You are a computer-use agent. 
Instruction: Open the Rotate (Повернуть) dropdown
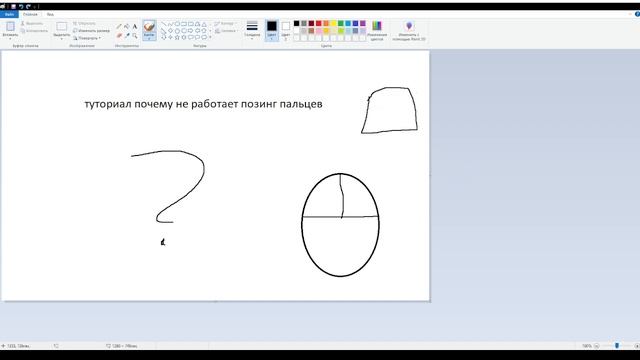[87, 38]
